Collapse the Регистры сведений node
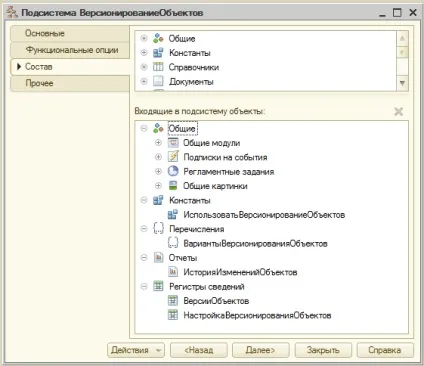The image size is (424, 366). (x=144, y=286)
